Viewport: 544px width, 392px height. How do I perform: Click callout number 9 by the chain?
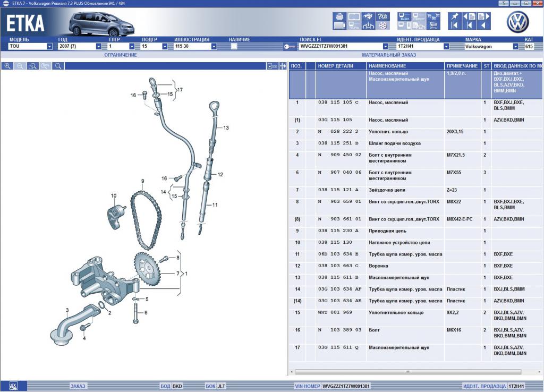pyautogui.click(x=142, y=181)
